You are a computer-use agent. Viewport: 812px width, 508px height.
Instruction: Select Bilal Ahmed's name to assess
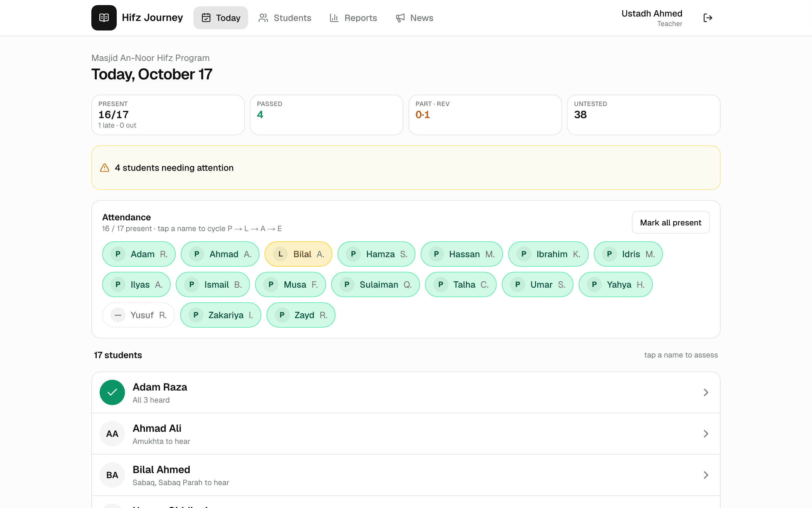click(x=161, y=470)
